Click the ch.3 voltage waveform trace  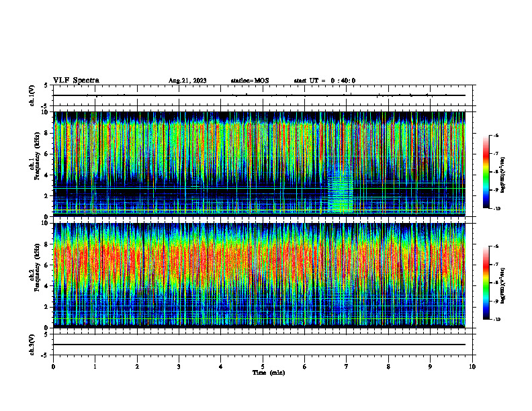[259, 345]
